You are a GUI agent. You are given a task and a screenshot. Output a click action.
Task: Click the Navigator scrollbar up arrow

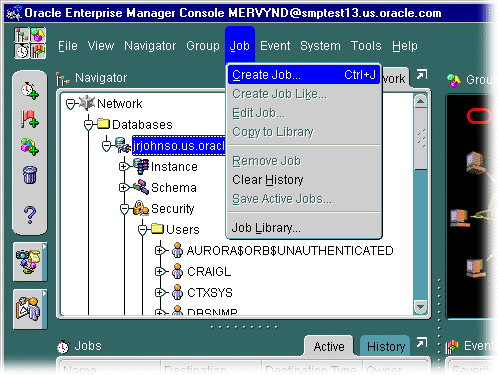[421, 101]
